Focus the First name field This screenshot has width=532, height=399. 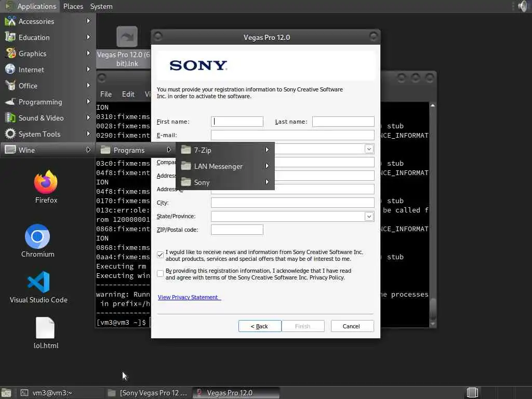(x=237, y=122)
